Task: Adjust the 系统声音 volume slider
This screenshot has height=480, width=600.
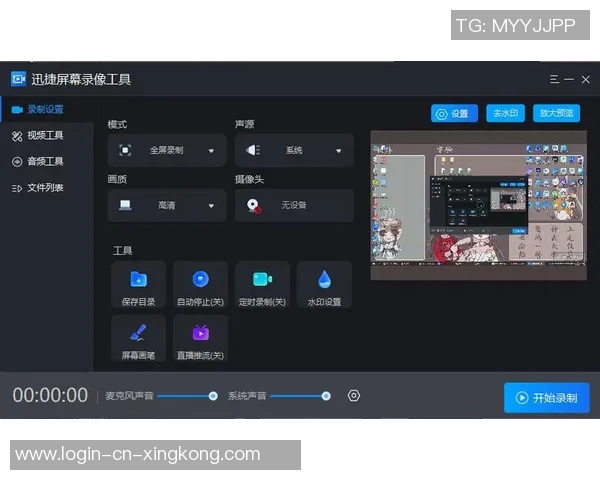Action: click(x=300, y=396)
